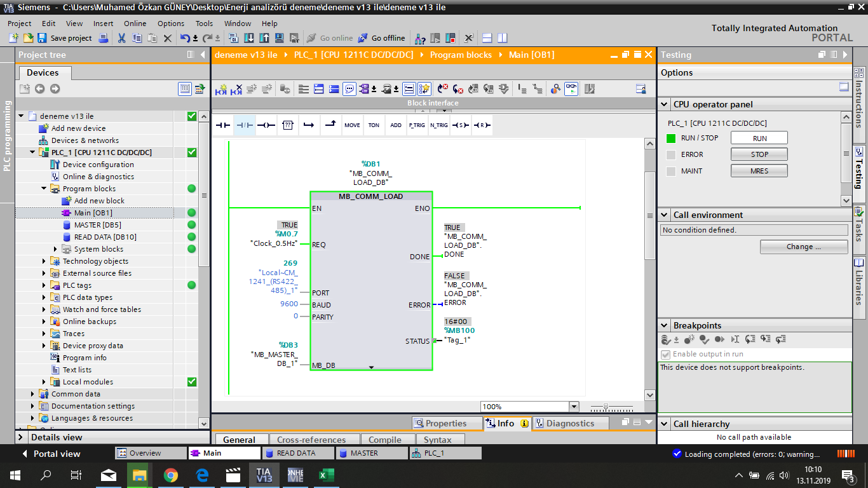Print the project using toolbar icon
The image size is (868, 488).
click(x=104, y=38)
